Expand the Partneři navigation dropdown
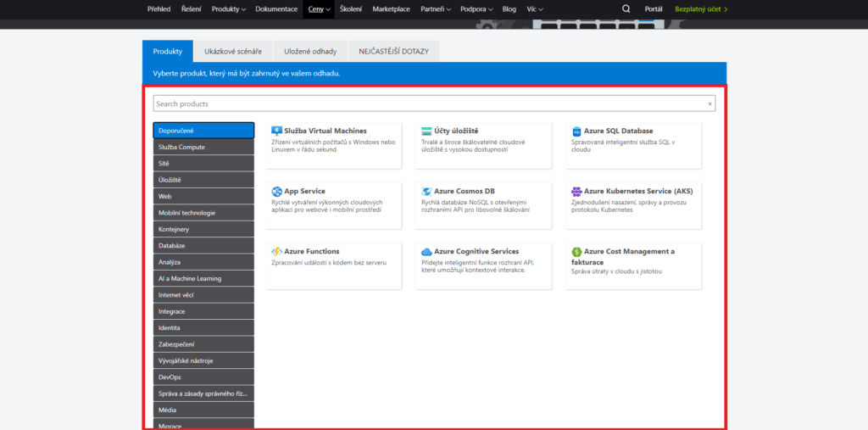 (x=437, y=9)
